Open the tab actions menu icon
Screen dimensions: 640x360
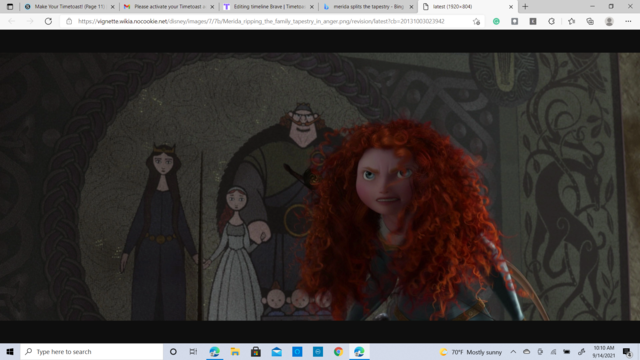pos(10,7)
